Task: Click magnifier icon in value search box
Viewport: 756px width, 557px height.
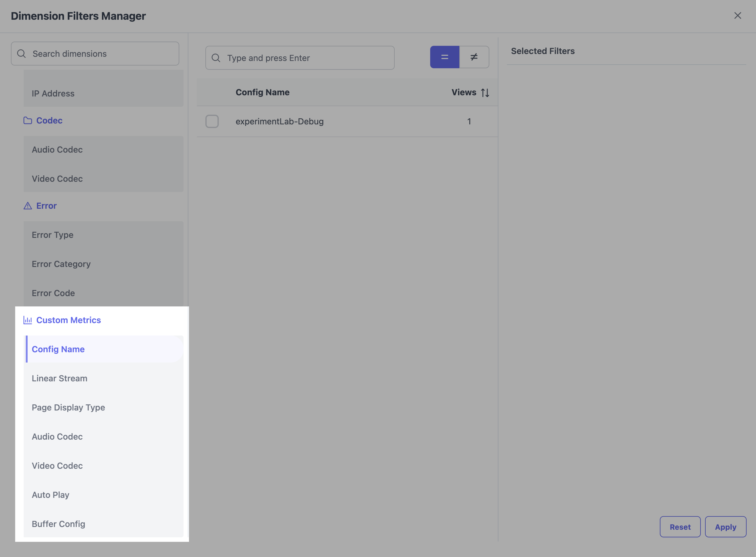Action: click(216, 58)
